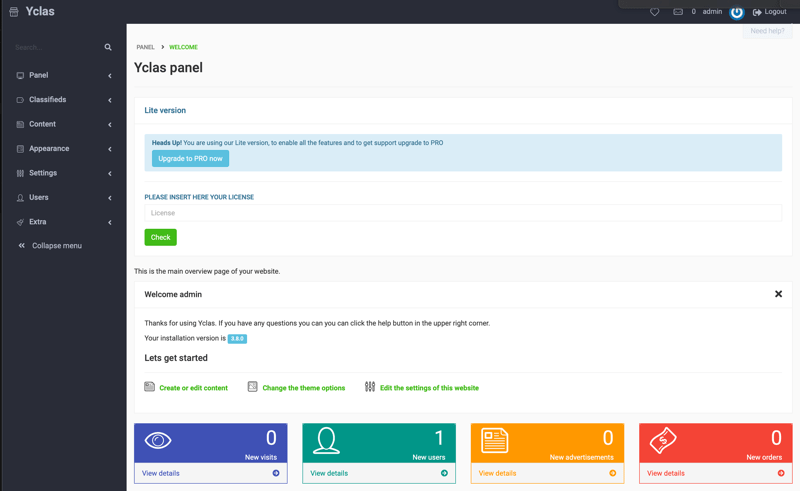The image size is (800, 491).
Task: Click the Logout arrow icon
Action: 757,12
